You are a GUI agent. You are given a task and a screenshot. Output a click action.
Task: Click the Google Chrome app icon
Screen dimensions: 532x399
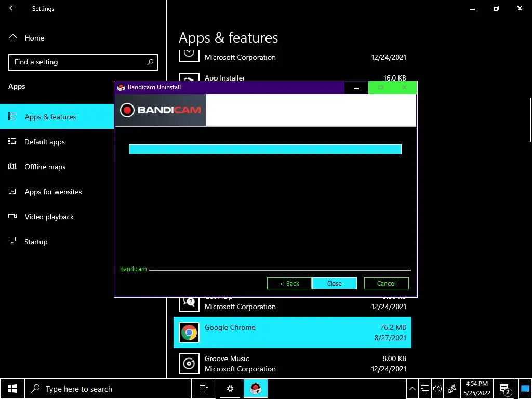[x=189, y=332]
